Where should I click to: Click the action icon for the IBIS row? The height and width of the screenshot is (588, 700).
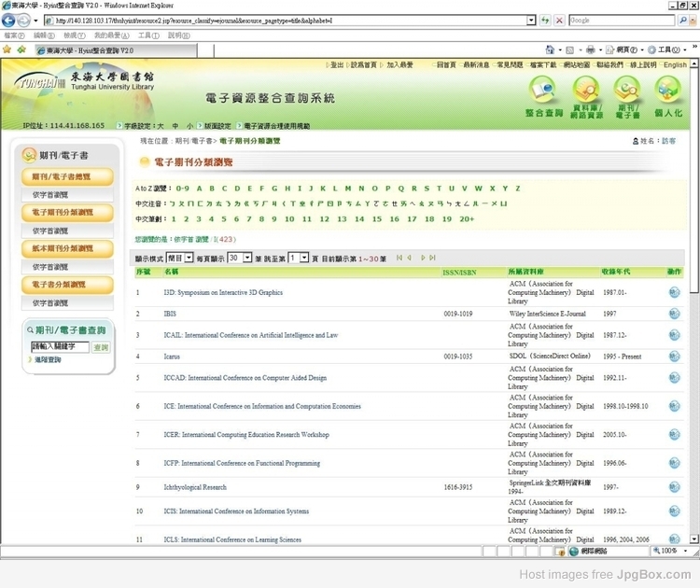[x=674, y=315]
